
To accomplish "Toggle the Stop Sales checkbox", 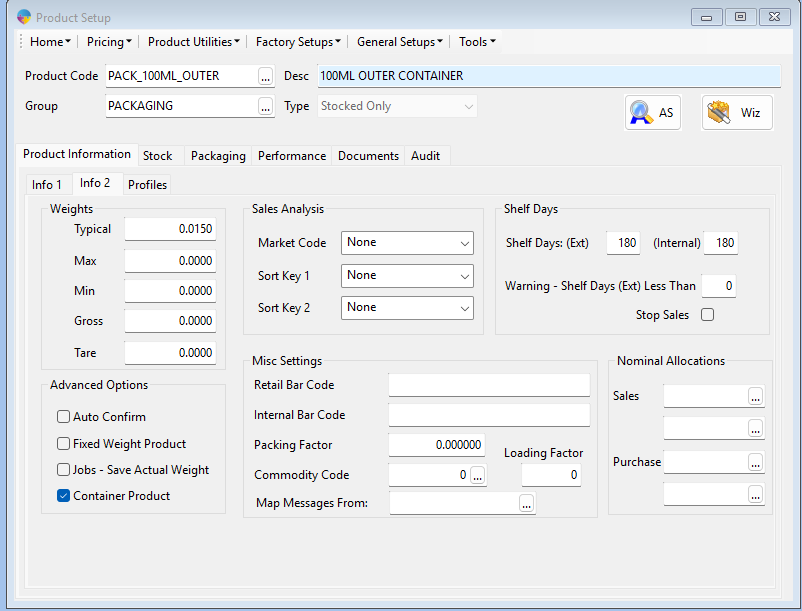I will 708,315.
